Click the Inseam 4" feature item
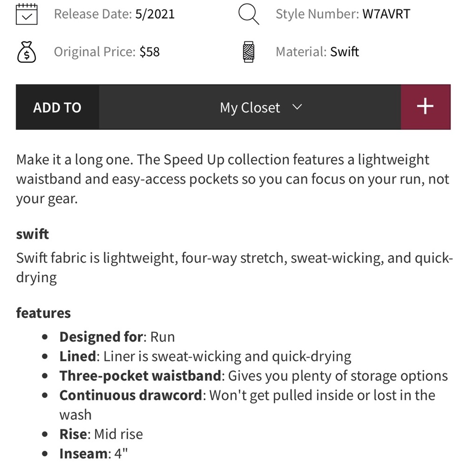Viewport: 476px width, 476px height. pos(93,454)
